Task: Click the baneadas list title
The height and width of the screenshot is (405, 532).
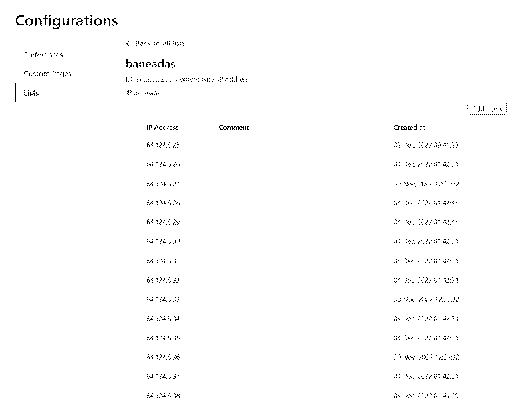Action: click(150, 63)
